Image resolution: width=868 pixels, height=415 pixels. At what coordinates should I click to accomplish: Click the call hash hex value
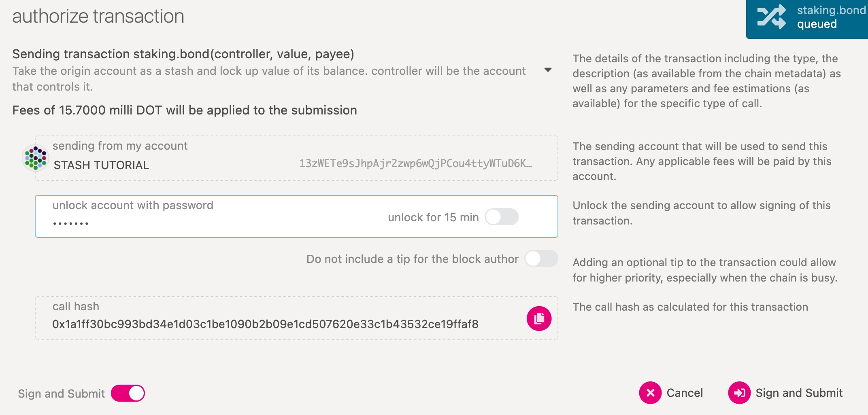pos(265,324)
